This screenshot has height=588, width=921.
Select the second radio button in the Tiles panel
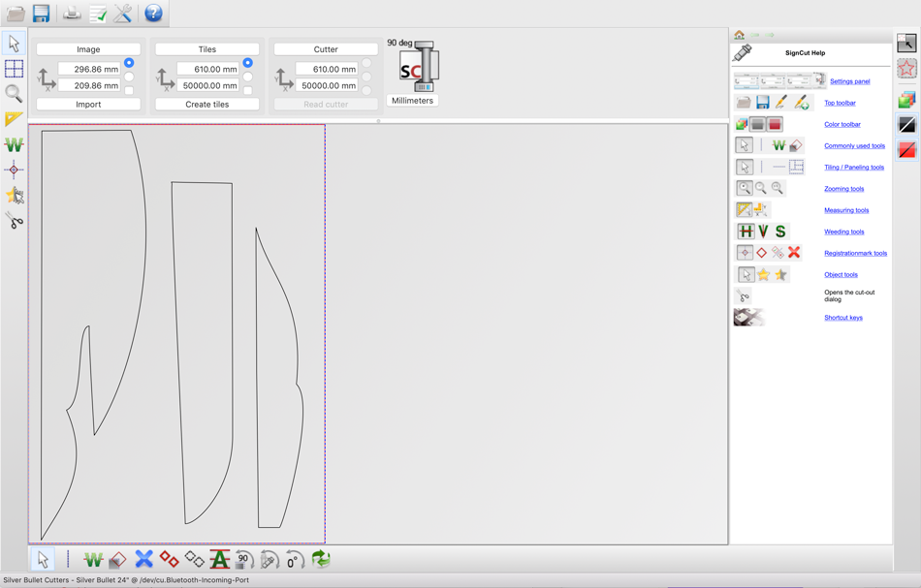pyautogui.click(x=247, y=77)
